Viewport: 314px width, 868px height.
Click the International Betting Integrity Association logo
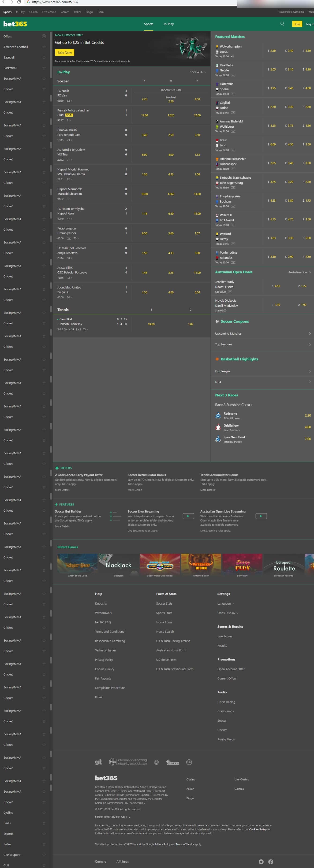[128, 762]
